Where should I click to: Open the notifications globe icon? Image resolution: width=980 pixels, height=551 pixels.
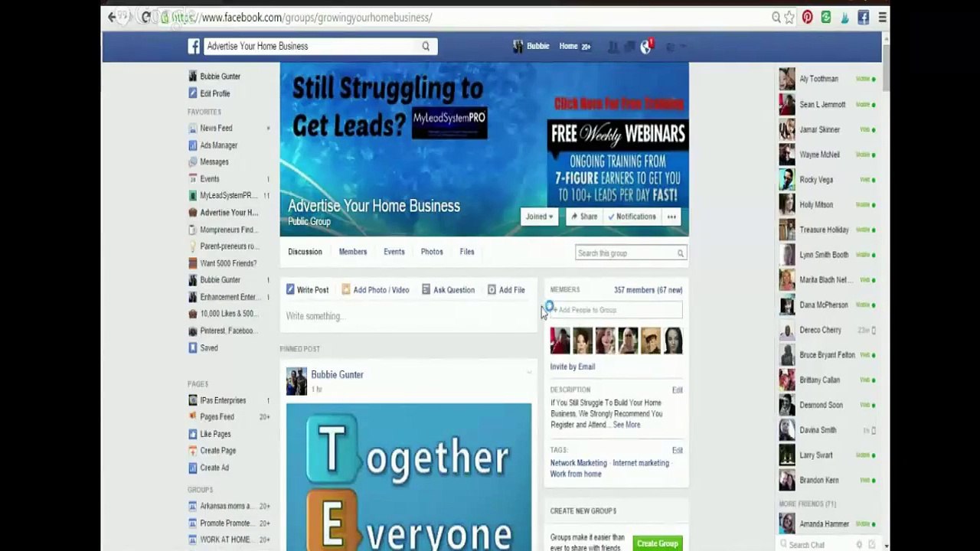(646, 47)
